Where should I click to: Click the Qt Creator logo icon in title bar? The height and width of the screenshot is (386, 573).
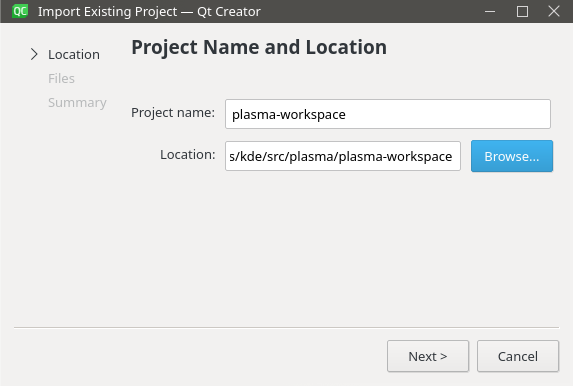click(x=20, y=11)
